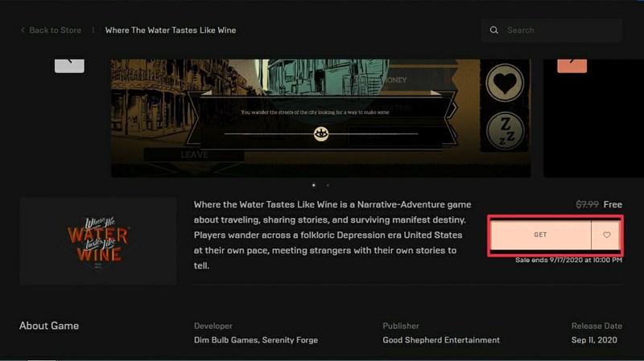Click Sale ends 9/17/2020 at 10:00 PM text
Viewport: 644px width, 361px height.
click(569, 260)
